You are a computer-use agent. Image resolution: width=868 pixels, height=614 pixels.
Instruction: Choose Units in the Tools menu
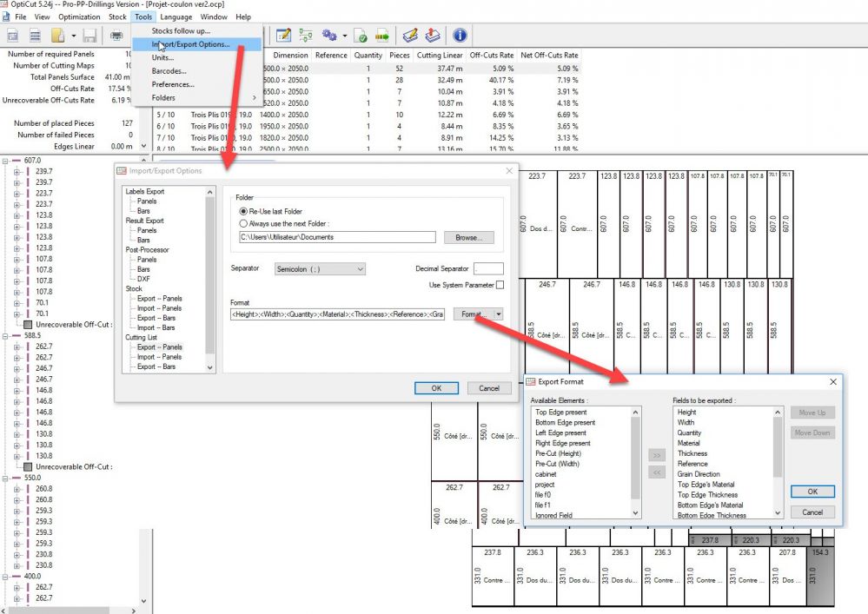tap(196, 57)
